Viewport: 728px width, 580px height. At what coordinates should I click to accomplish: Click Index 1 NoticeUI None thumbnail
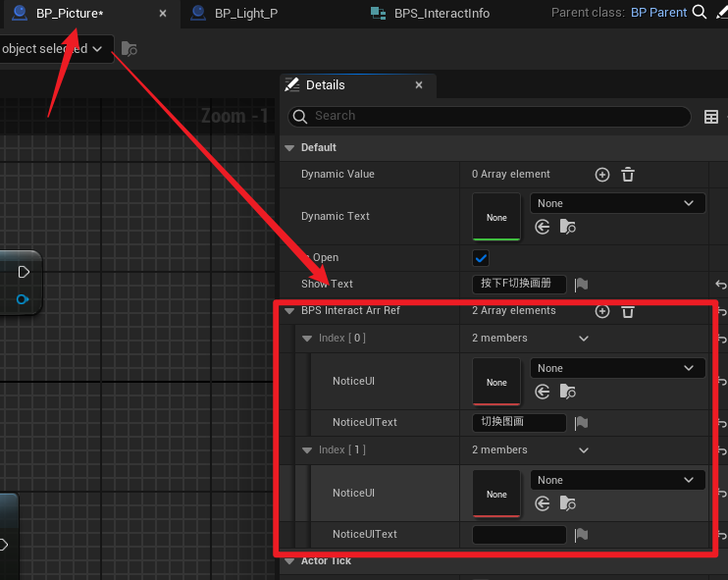point(496,494)
